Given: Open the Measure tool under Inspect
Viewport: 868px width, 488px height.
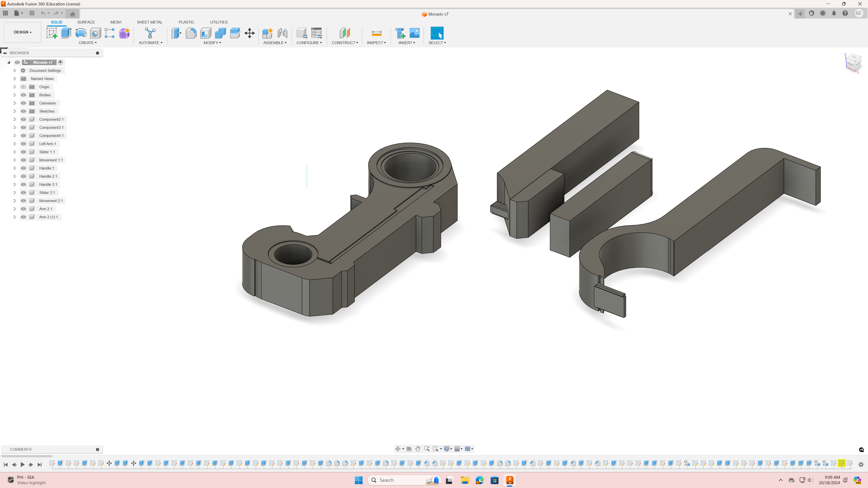Looking at the screenshot, I should coord(376,33).
